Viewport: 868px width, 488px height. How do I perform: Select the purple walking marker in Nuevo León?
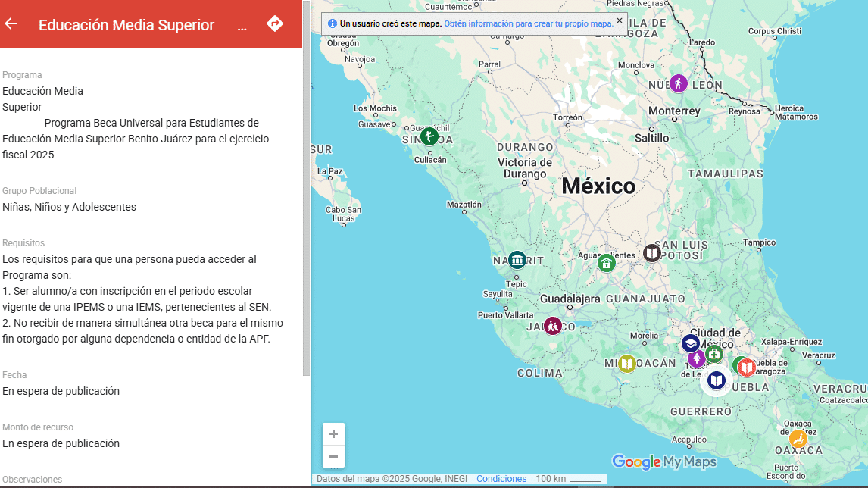(x=678, y=83)
